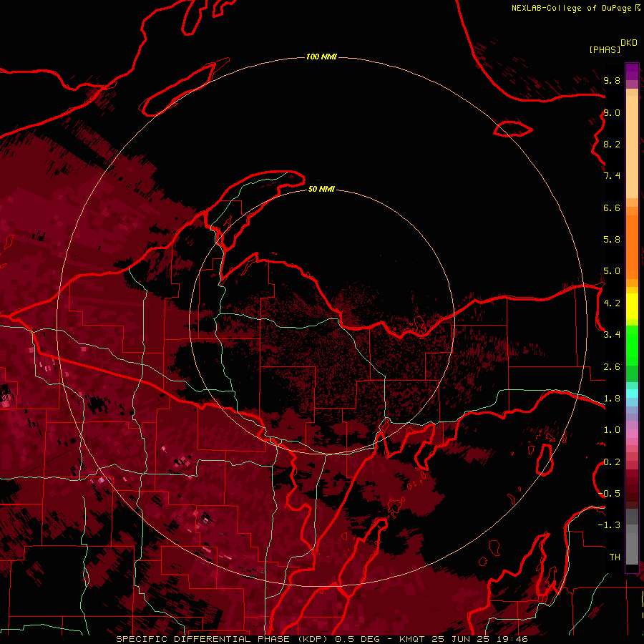Click the TH label on the scale
The image size is (644, 644).
pyautogui.click(x=615, y=557)
